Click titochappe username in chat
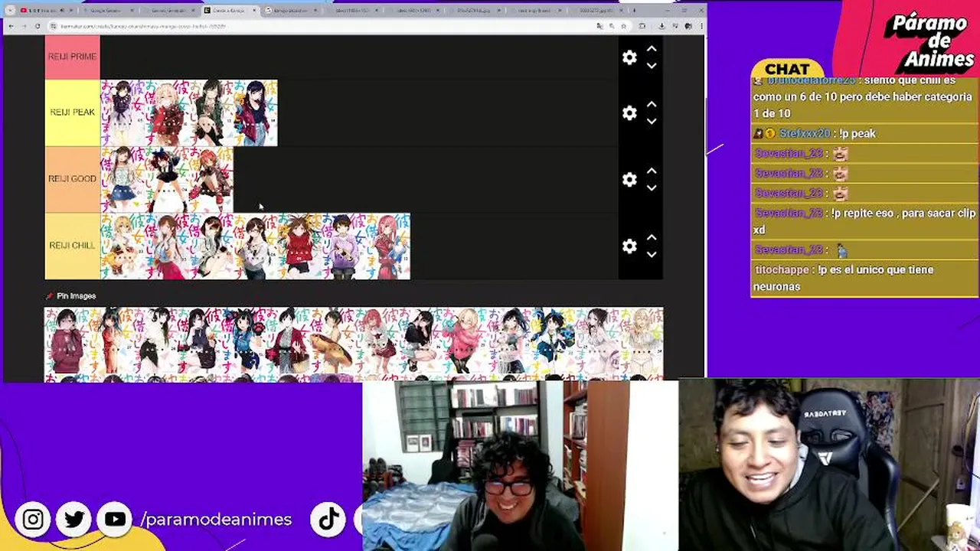The image size is (980, 551). coord(782,269)
